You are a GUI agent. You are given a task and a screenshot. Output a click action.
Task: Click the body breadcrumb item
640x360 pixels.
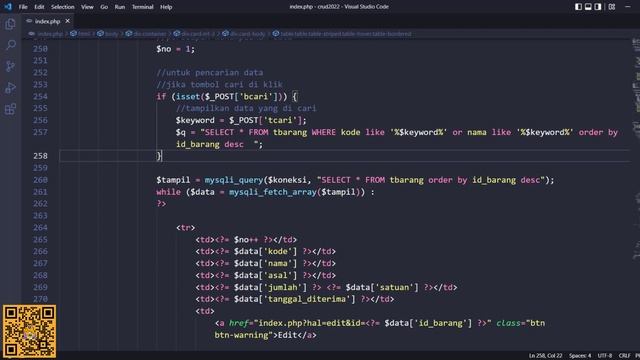tap(108, 34)
